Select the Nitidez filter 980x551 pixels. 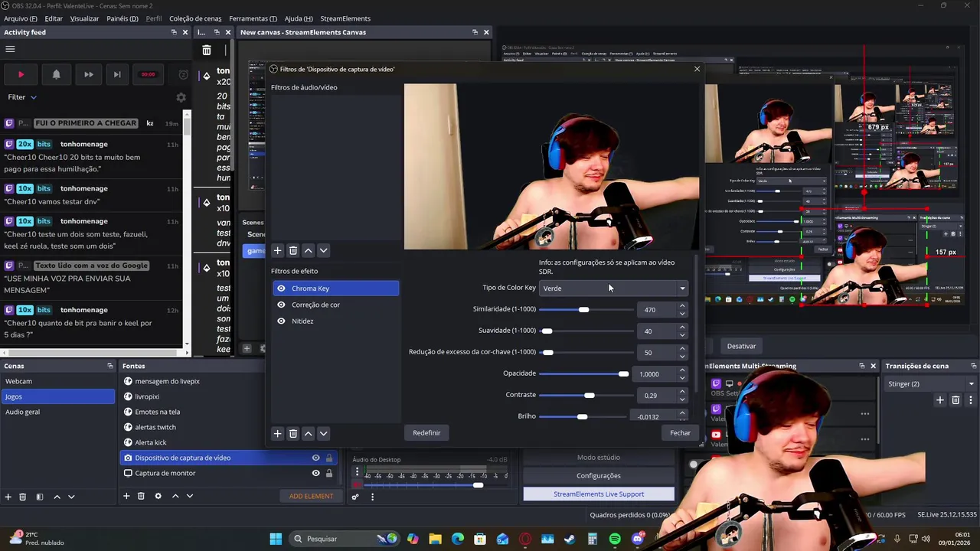pos(335,321)
